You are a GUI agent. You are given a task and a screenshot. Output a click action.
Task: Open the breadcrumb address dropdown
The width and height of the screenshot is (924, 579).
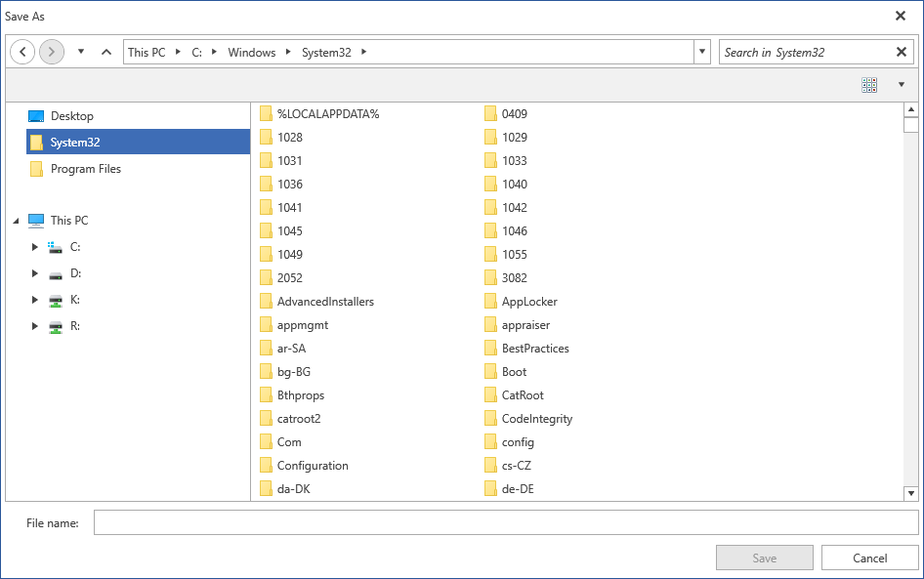point(701,51)
